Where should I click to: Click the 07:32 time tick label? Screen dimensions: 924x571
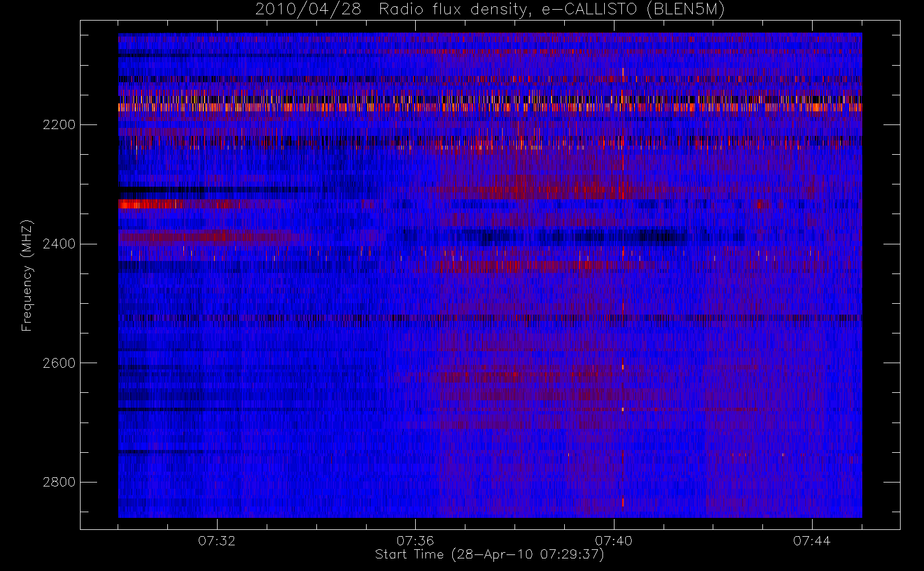tap(217, 541)
